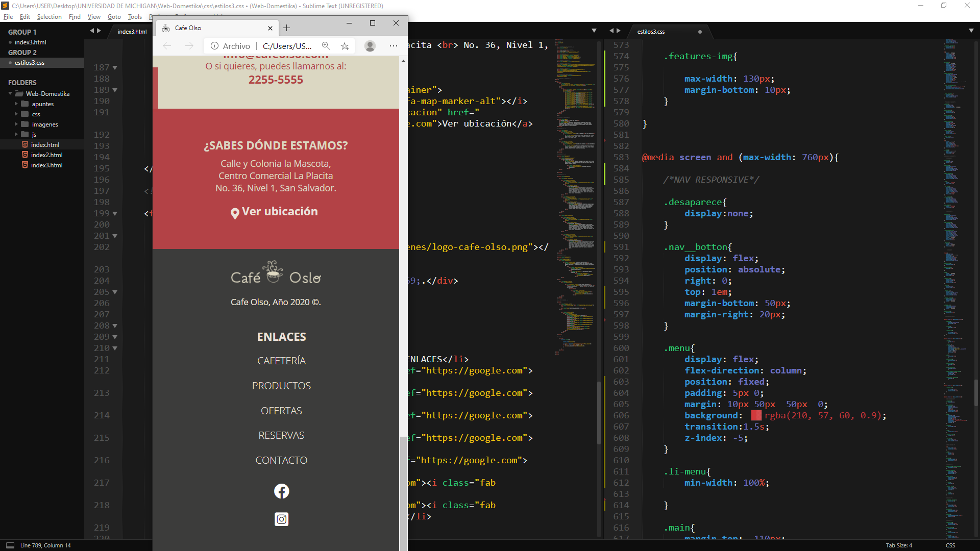Toggle Sublime side bar status icon
Screen dimensions: 980x551
(10, 545)
